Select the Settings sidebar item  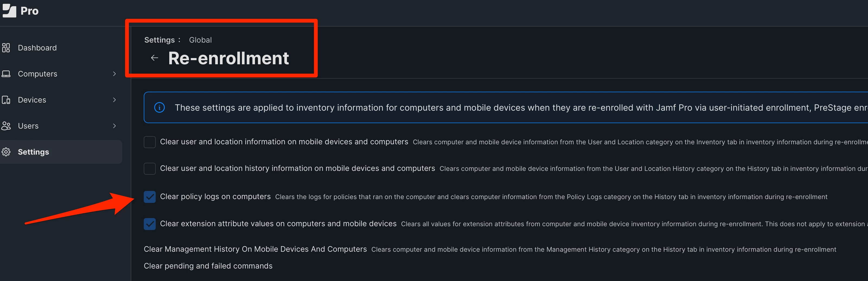(x=61, y=152)
